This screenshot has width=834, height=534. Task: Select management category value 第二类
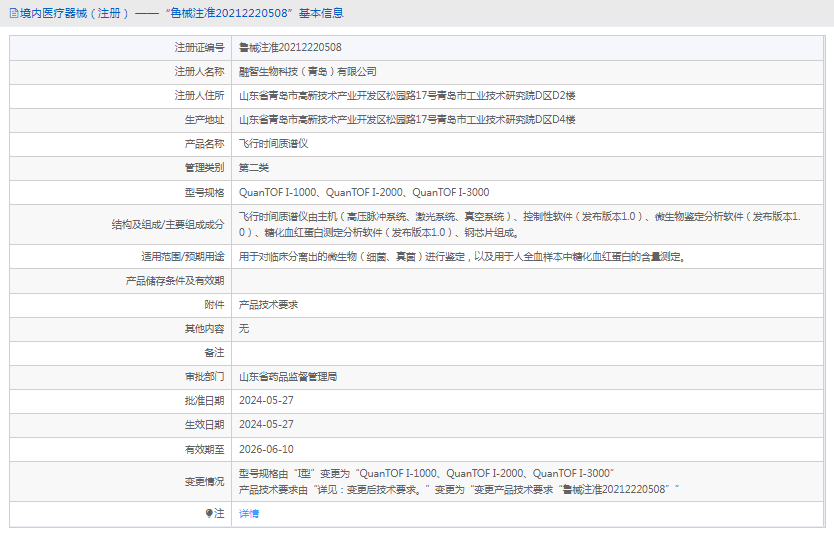(x=254, y=168)
